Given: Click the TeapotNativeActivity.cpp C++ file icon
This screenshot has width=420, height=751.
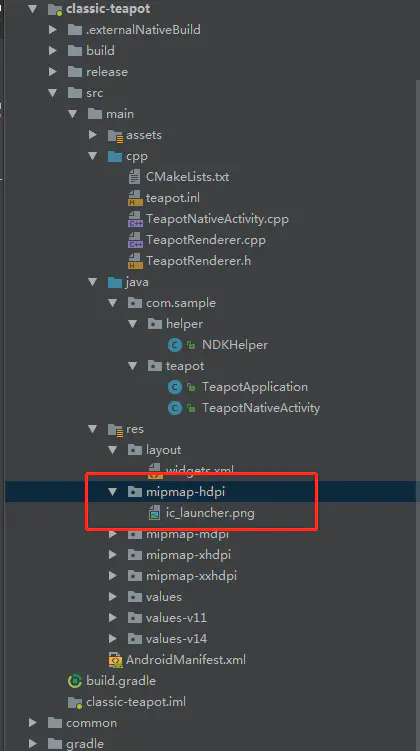Looking at the screenshot, I should [135, 219].
